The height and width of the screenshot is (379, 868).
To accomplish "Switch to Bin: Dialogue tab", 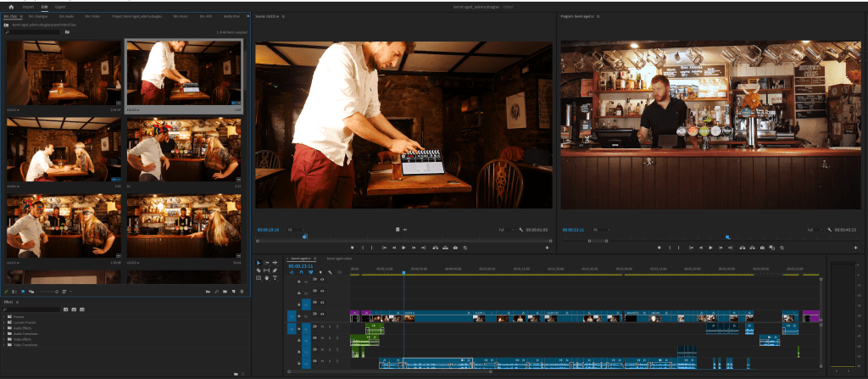I will pos(39,16).
